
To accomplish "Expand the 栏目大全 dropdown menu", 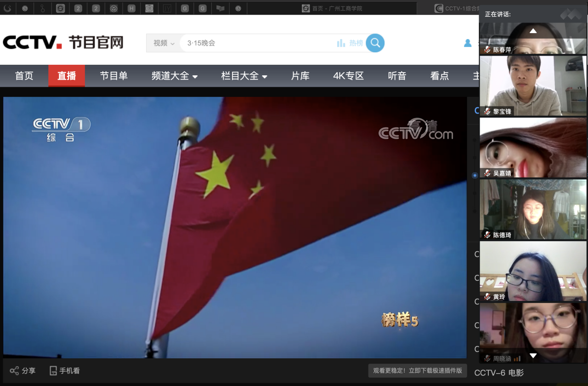I will pyautogui.click(x=244, y=76).
